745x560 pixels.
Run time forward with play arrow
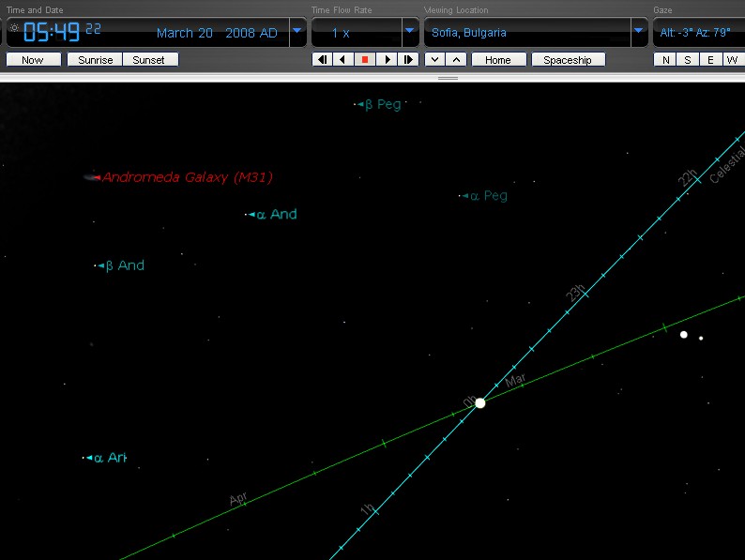click(x=387, y=59)
